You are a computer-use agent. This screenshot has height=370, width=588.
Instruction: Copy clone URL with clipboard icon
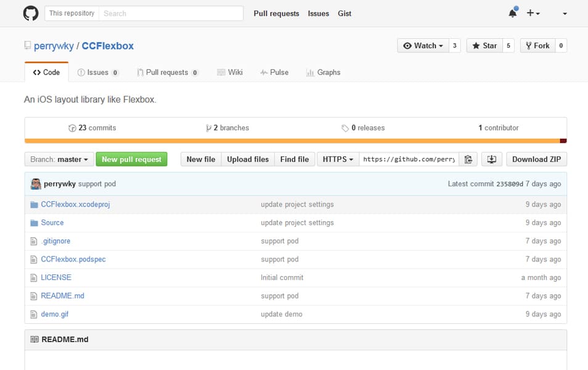468,159
